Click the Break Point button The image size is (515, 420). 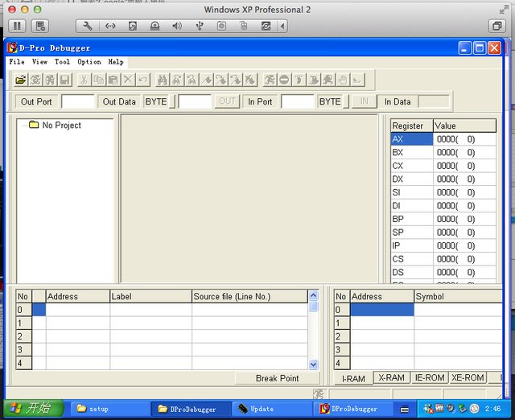(x=277, y=378)
